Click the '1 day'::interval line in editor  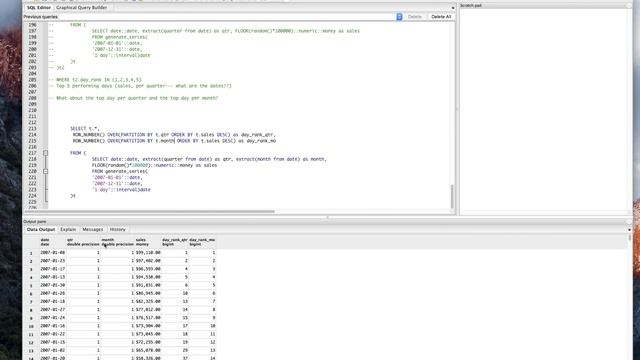[x=121, y=190]
